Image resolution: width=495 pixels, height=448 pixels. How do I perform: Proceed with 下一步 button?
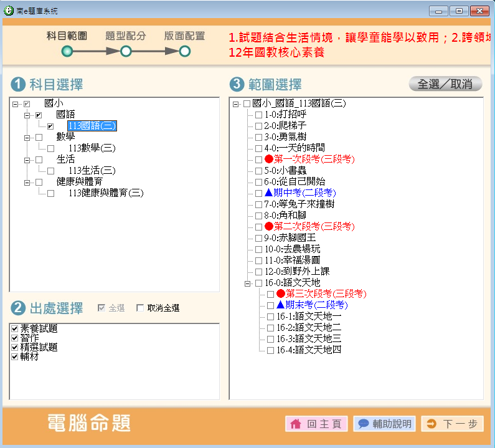[453, 424]
